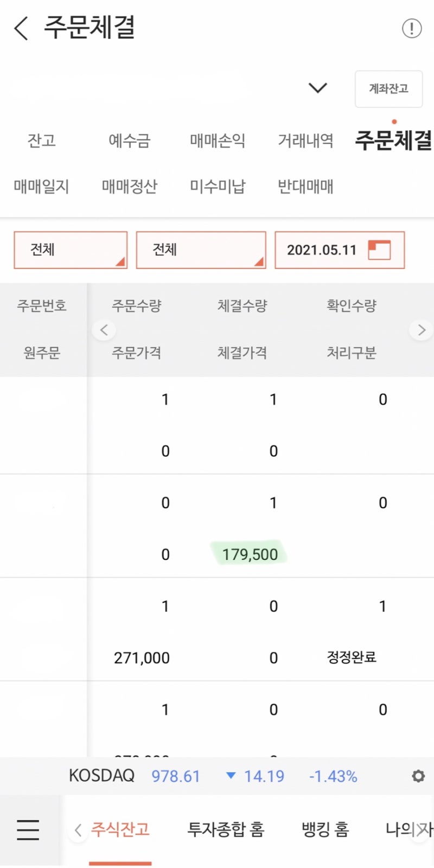The width and height of the screenshot is (434, 868).
Task: Click the 처리구분 column header
Action: click(352, 353)
